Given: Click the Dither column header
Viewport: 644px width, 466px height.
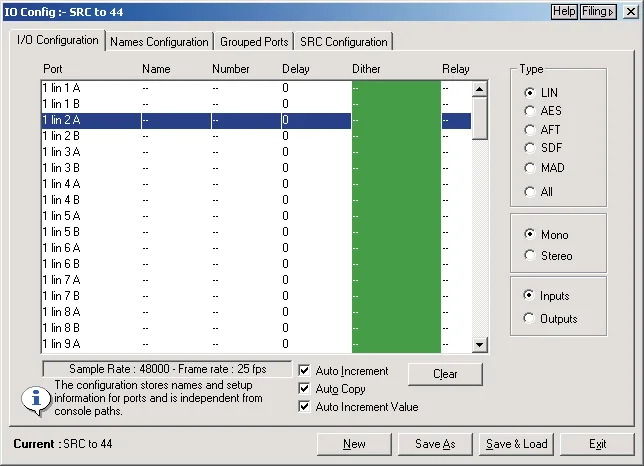Looking at the screenshot, I should click(x=366, y=69).
